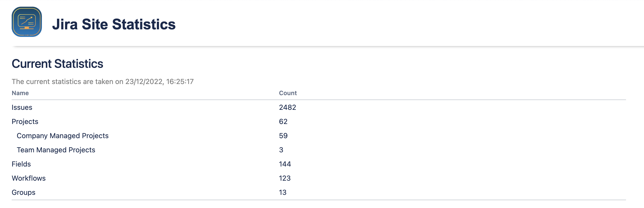Click the Groups count 13
The height and width of the screenshot is (208, 644).
coord(283,193)
